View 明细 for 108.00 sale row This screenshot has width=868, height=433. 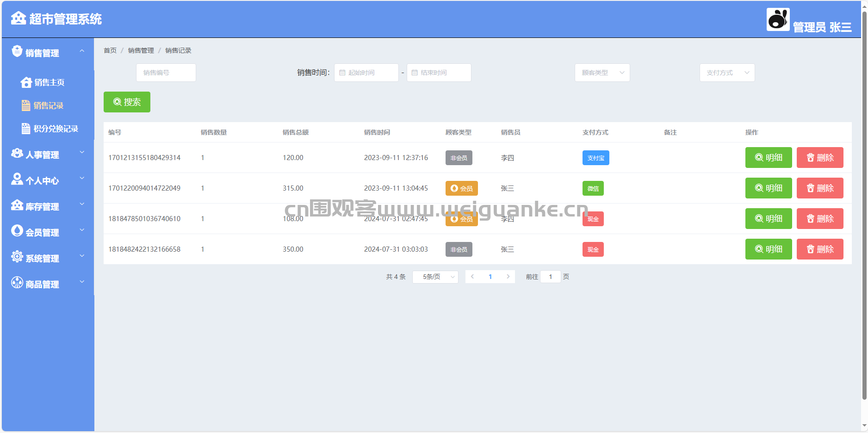click(x=769, y=218)
